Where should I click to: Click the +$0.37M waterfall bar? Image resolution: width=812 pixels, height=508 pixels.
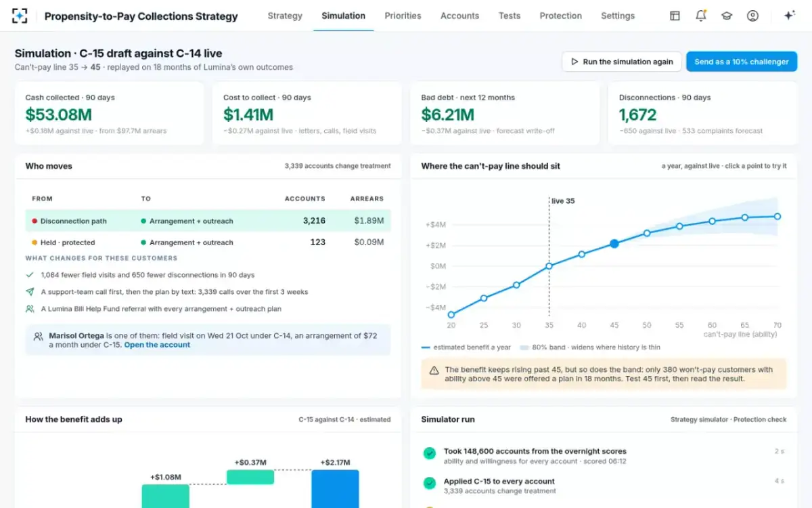250,477
